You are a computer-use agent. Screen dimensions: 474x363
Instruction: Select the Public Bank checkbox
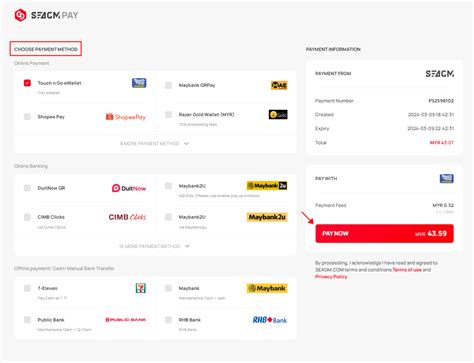tap(27, 320)
